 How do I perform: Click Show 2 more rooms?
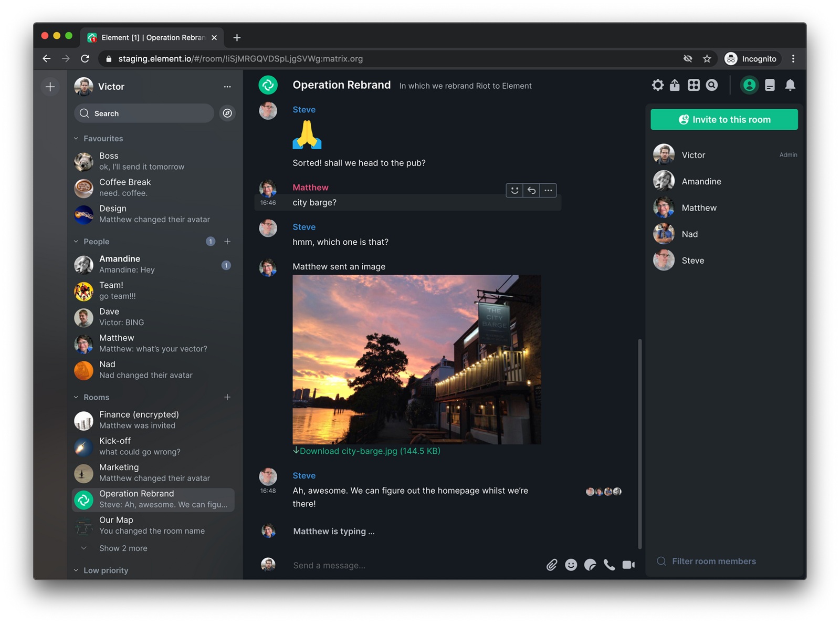[x=123, y=548]
